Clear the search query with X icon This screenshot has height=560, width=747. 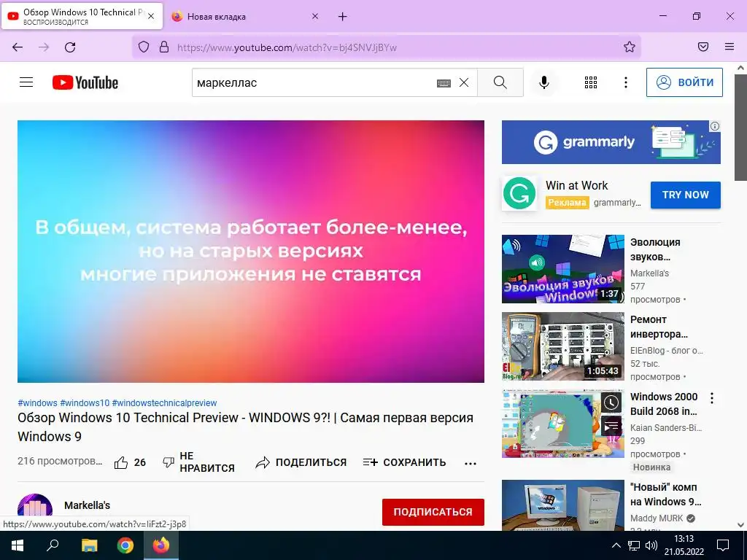[x=463, y=82]
